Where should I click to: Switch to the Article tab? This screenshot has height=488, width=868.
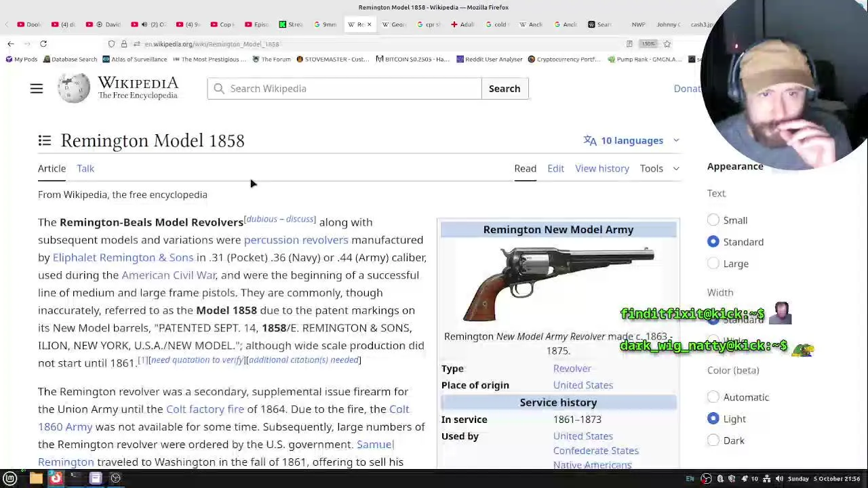(52, 168)
